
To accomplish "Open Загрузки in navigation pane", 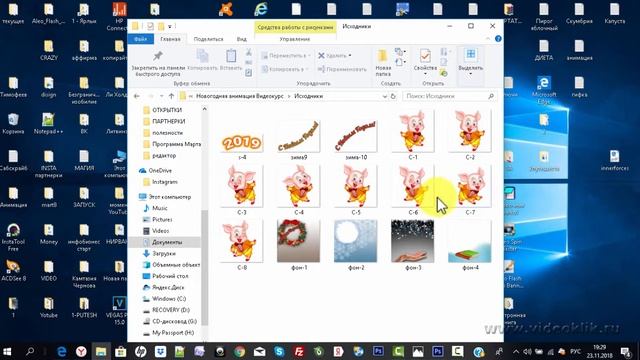I will click(164, 253).
